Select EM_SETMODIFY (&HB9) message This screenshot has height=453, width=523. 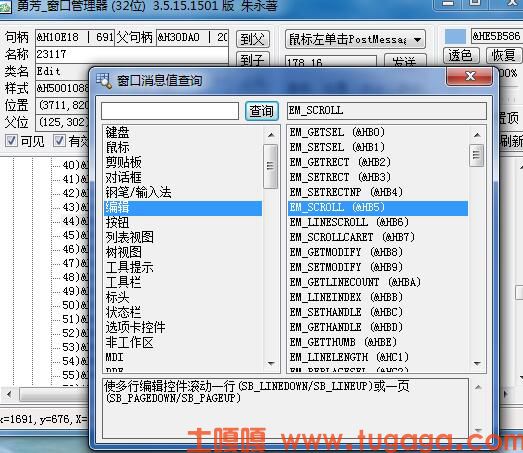(x=378, y=268)
